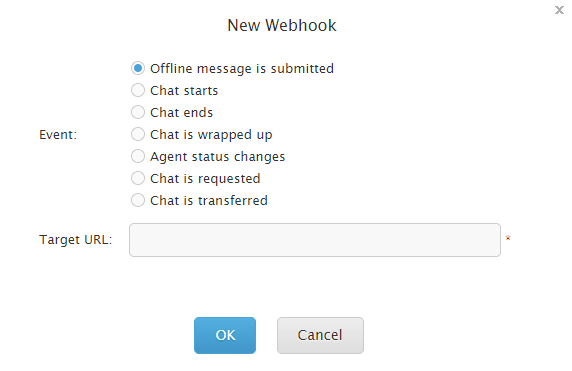Screen dimensions: 572x371
Task: Close the dialog with the X icon
Action: coord(559,10)
